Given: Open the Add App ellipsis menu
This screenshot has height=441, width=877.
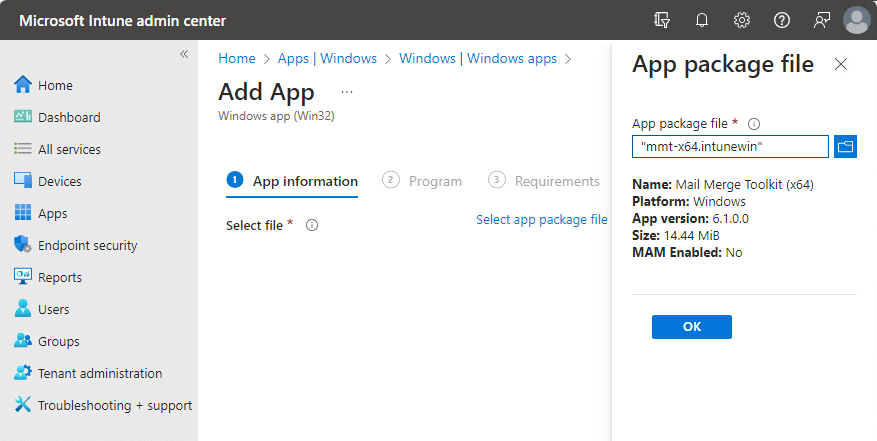Looking at the screenshot, I should pyautogui.click(x=347, y=92).
